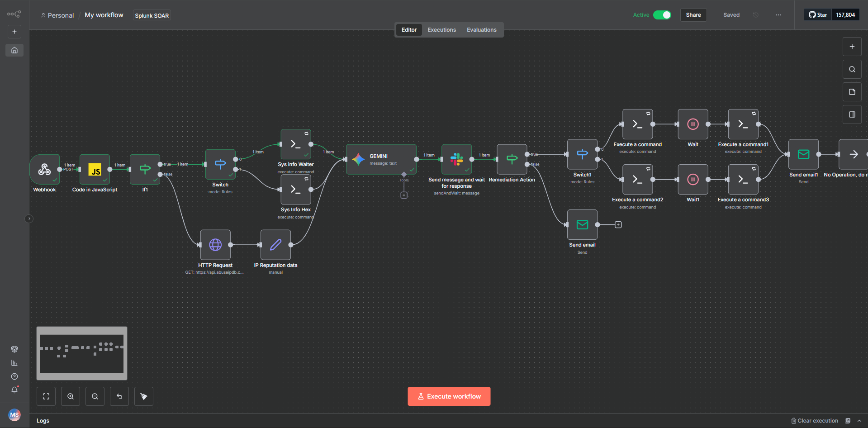Open the Code in JavaScript node
This screenshot has width=868, height=428.
95,169
